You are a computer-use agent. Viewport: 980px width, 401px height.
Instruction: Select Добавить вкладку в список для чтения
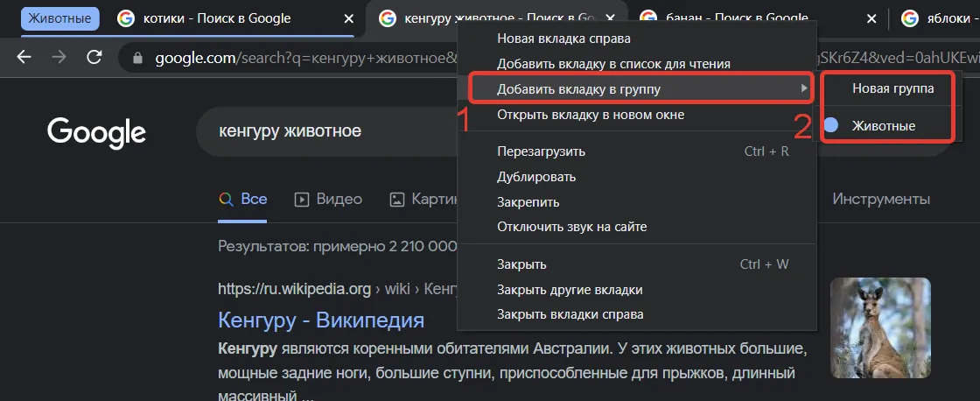tap(637, 64)
